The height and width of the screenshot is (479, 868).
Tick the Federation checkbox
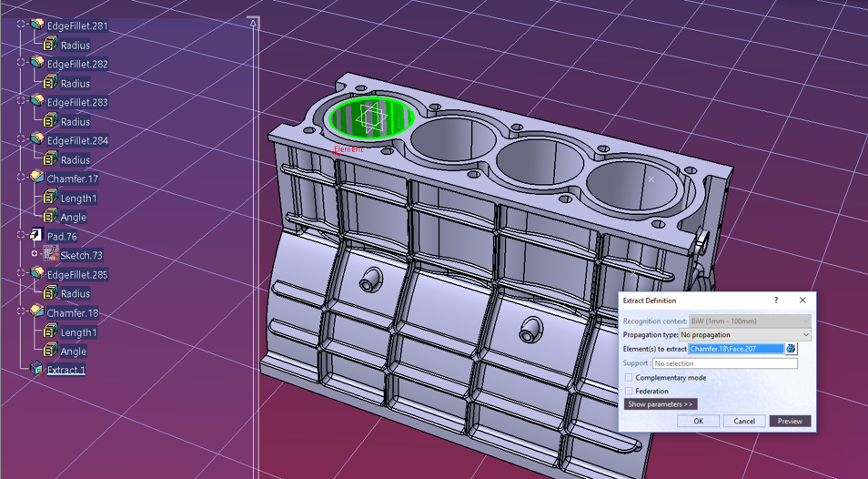tap(629, 391)
